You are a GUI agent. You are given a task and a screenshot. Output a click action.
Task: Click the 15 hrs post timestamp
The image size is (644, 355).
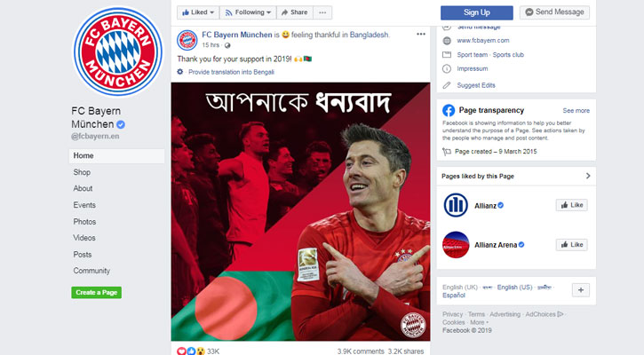211,45
